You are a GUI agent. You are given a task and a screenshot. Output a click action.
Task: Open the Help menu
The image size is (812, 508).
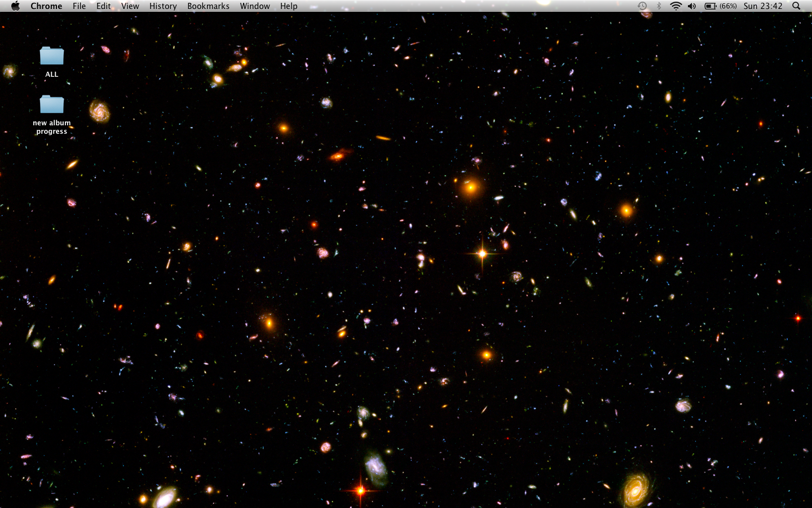pyautogui.click(x=289, y=6)
